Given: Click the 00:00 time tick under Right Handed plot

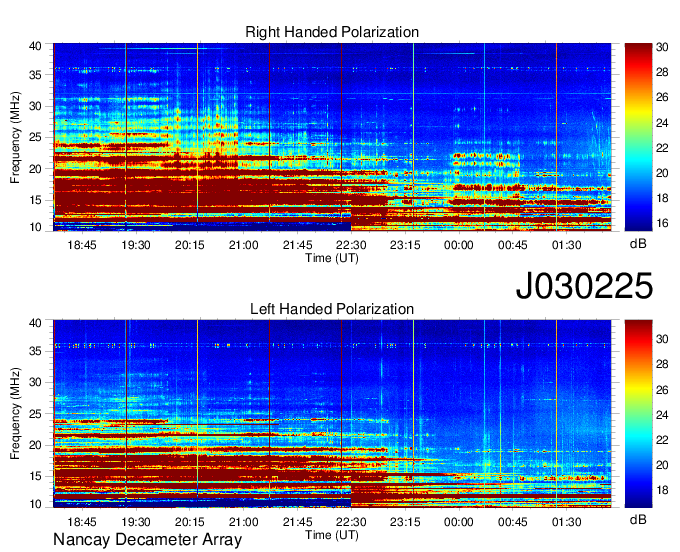Looking at the screenshot, I should point(459,245).
